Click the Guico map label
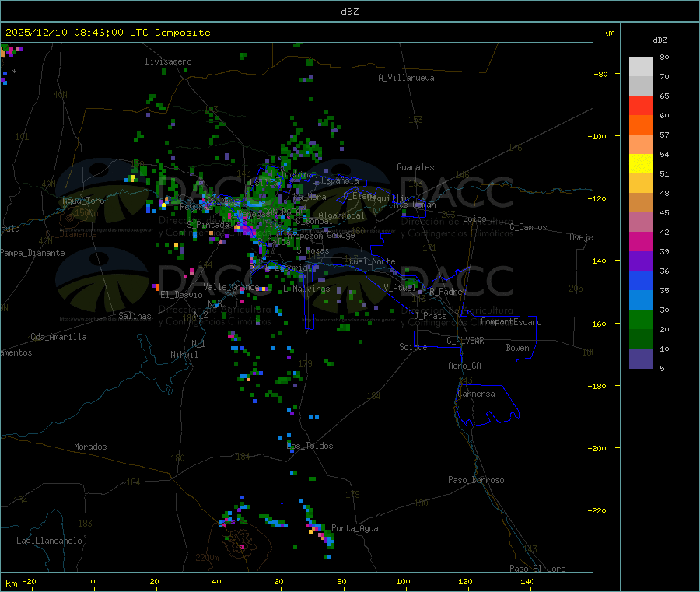This screenshot has height=592, width=700. [x=474, y=219]
